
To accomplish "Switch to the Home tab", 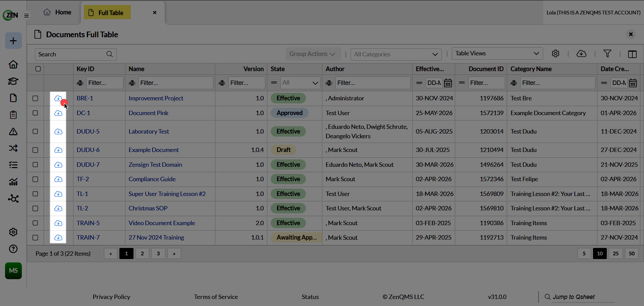I will (57, 12).
